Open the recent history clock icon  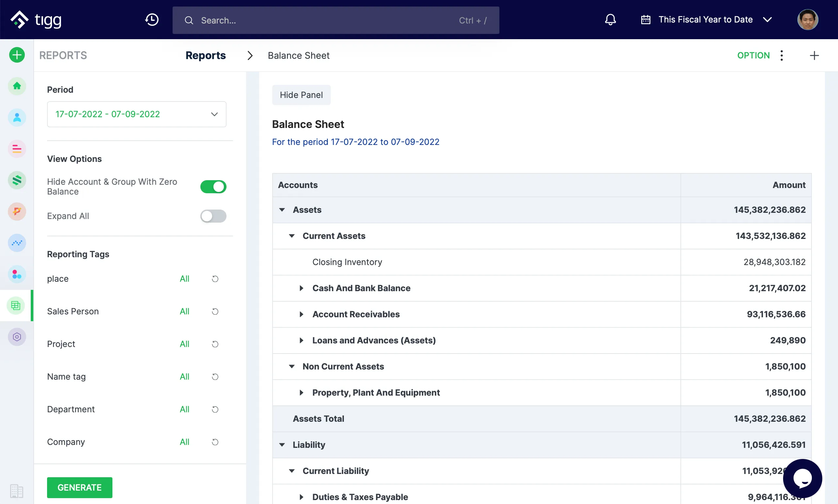(152, 19)
